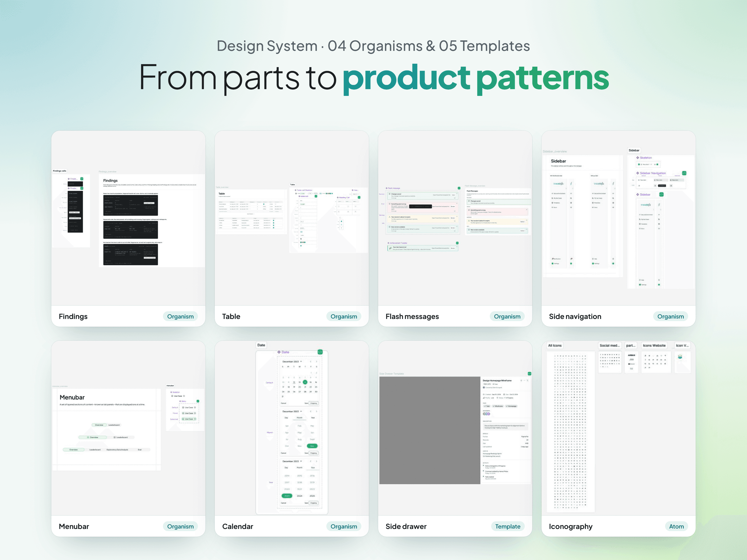The width and height of the screenshot is (747, 560).
Task: Select the 'Iconography' card title
Action: tap(571, 526)
